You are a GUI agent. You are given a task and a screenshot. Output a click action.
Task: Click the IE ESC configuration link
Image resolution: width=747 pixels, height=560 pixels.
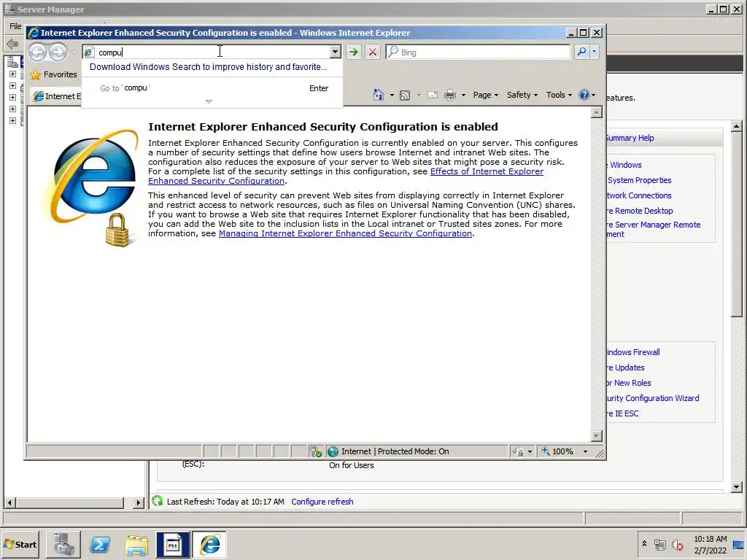623,413
